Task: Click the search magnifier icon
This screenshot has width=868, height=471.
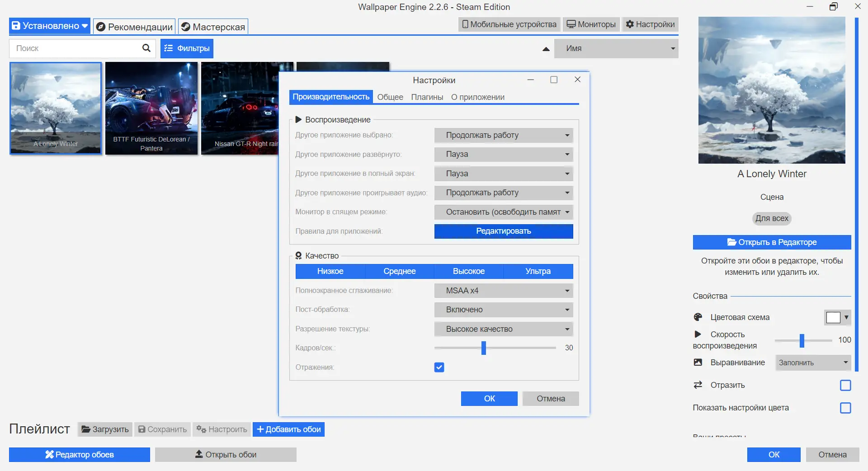Action: pyautogui.click(x=146, y=48)
